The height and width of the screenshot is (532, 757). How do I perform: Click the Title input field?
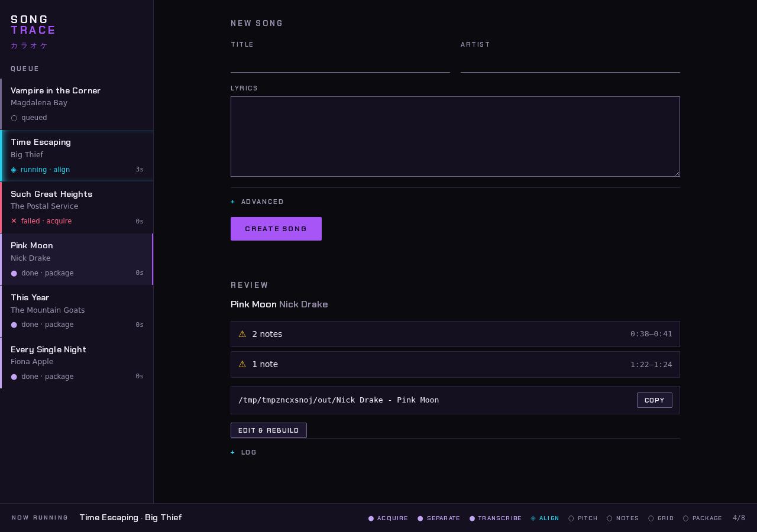[x=340, y=63]
